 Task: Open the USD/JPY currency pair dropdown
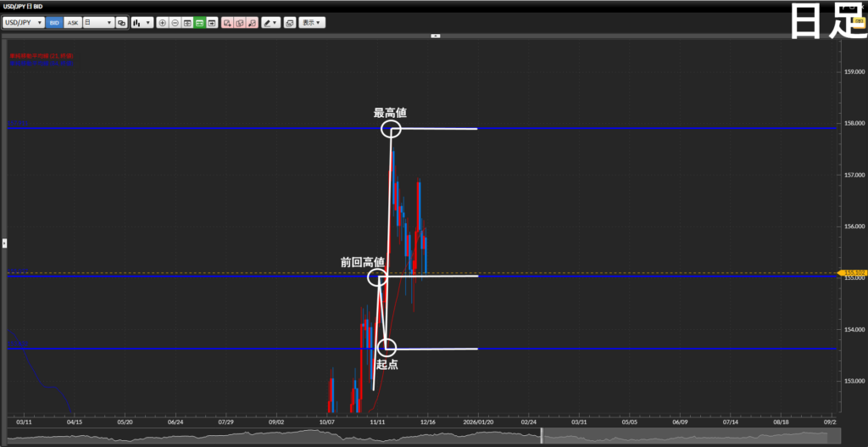click(23, 22)
